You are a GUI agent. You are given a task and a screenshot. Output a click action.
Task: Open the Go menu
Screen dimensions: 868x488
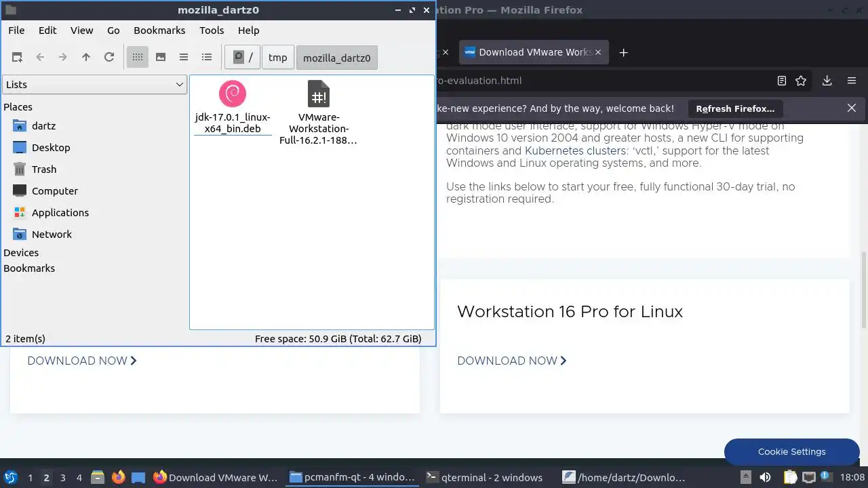(x=113, y=30)
